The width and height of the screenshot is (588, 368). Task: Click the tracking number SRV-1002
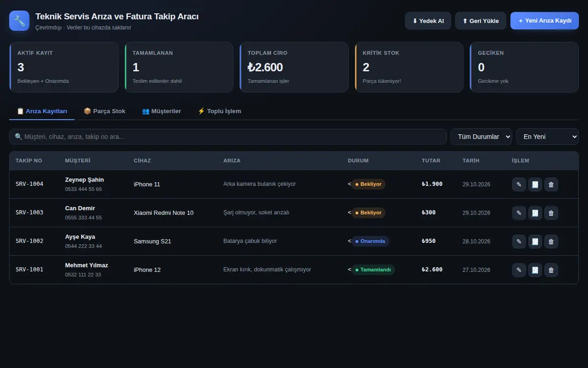[29, 241]
